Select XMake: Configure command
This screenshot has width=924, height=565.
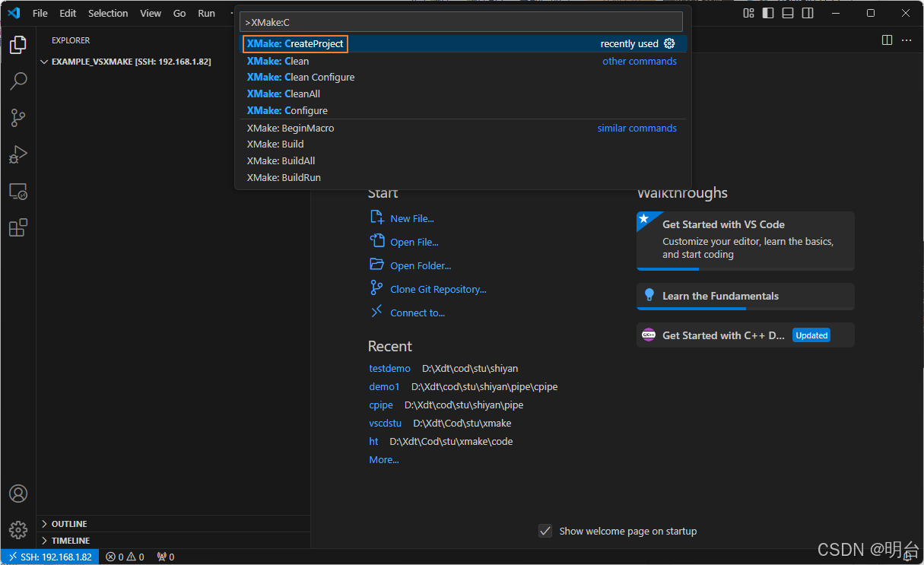click(x=463, y=111)
